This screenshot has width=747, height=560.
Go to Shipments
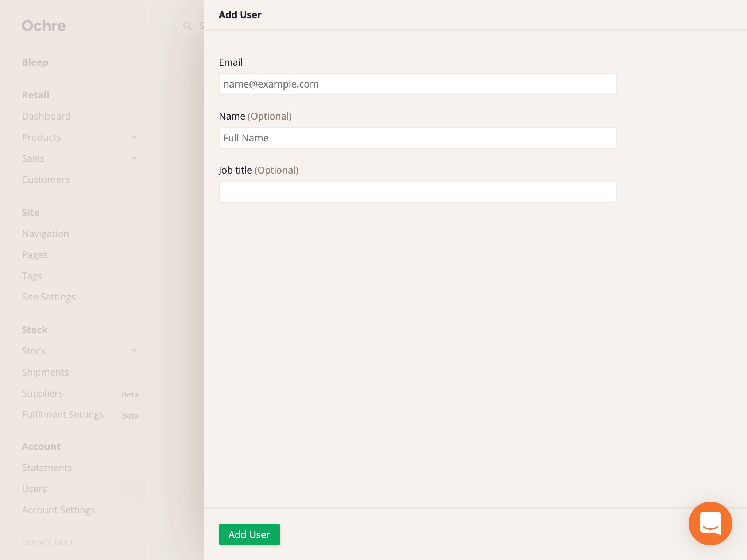click(x=46, y=372)
